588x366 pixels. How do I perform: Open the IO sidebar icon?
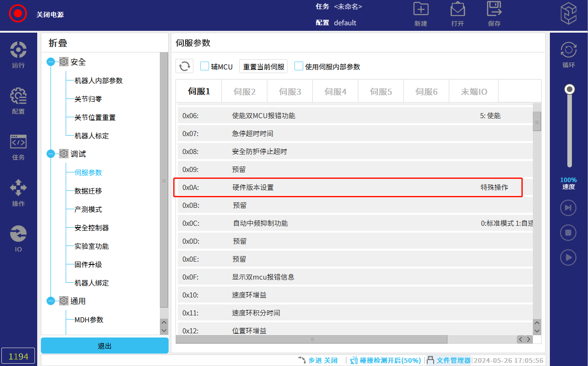pos(18,234)
